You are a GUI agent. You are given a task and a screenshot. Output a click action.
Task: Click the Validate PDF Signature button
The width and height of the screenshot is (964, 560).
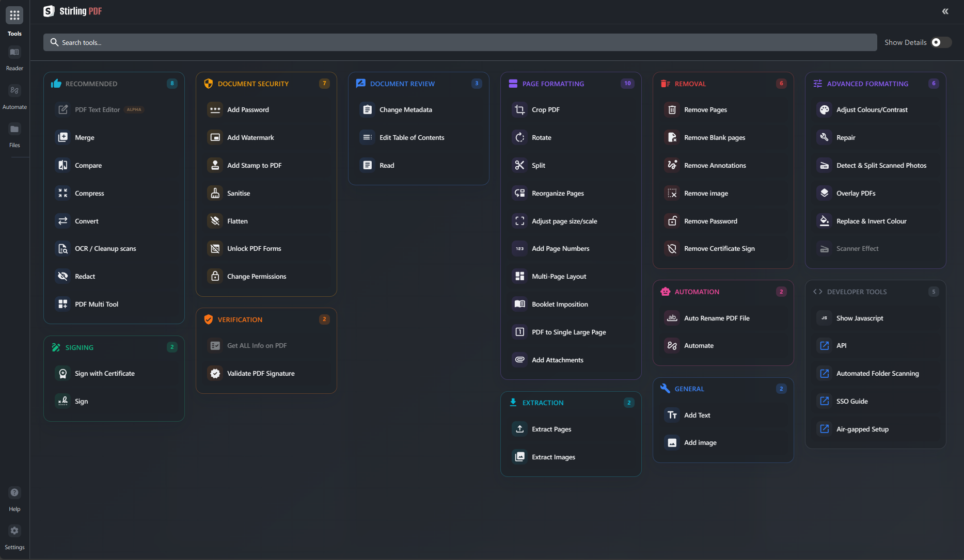261,373
